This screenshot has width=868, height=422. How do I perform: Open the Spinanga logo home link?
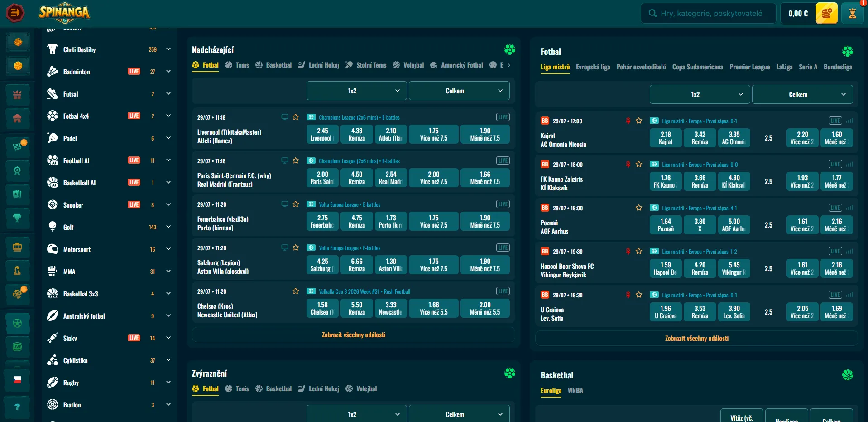pyautogui.click(x=64, y=13)
